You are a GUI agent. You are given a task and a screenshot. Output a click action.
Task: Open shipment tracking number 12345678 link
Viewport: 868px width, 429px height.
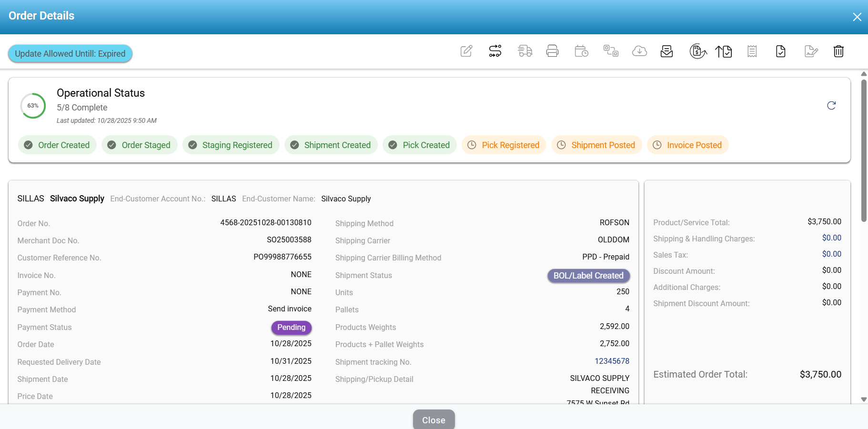[x=612, y=361]
